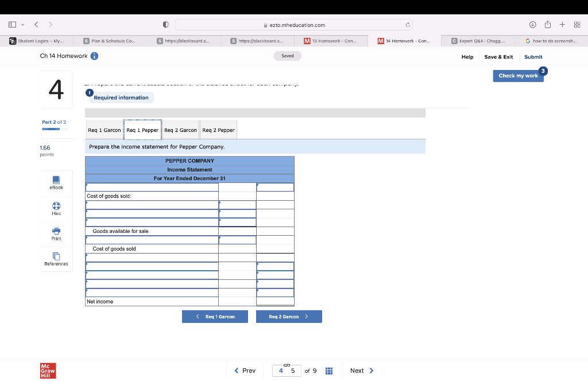Image resolution: width=588 pixels, height=382 pixels.
Task: Open the label dropdown below Goods available for sale
Action: pos(152,240)
